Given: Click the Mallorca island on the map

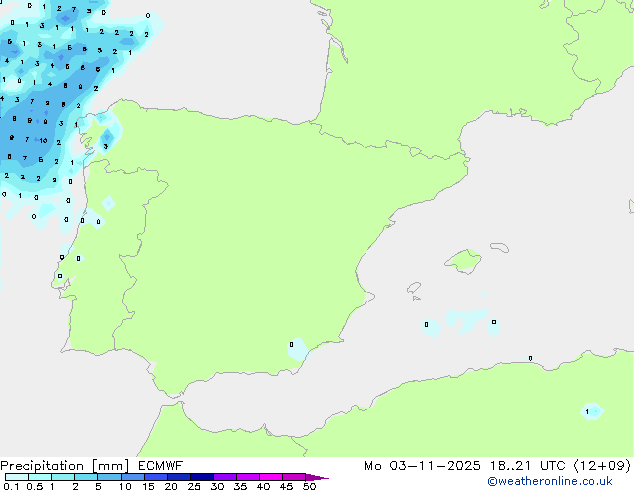Looking at the screenshot, I should [463, 261].
